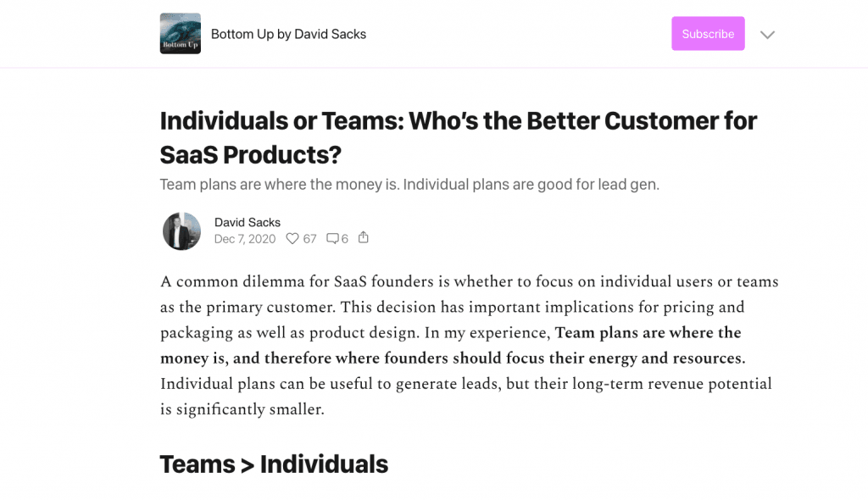Open comments via the speech bubble icon
868x500 pixels.
pyautogui.click(x=332, y=239)
